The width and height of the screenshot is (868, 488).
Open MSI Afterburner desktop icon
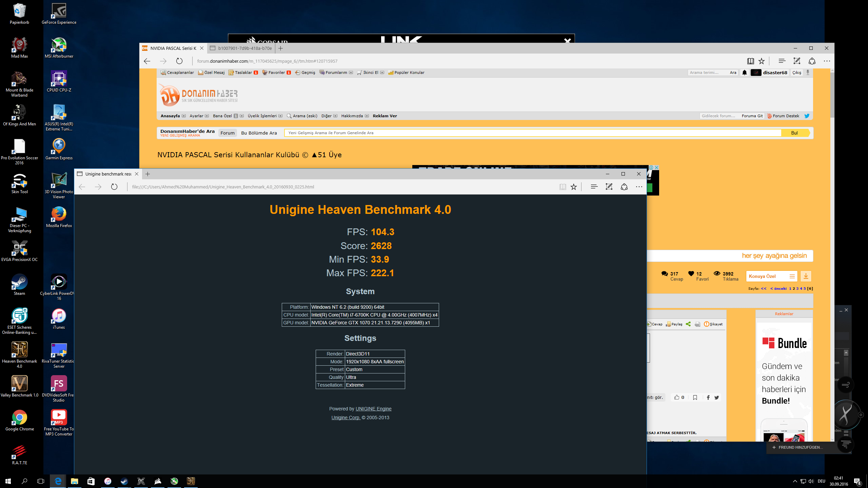click(59, 48)
